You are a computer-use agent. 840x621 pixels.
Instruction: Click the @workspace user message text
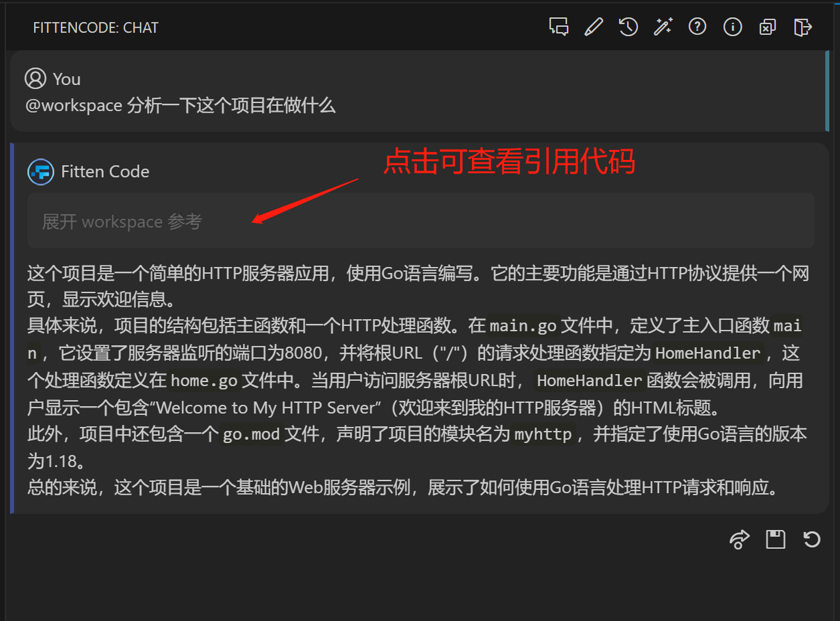[181, 105]
